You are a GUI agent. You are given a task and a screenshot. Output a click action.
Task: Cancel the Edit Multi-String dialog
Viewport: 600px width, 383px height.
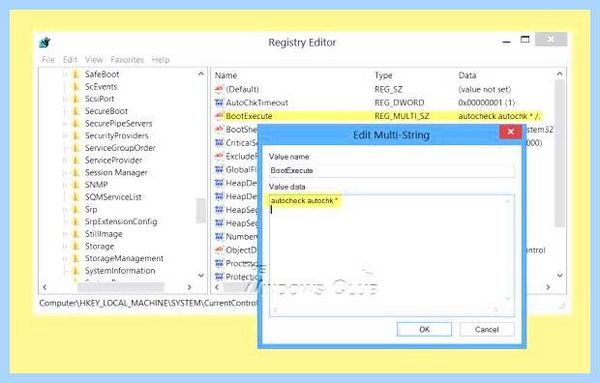click(x=487, y=329)
